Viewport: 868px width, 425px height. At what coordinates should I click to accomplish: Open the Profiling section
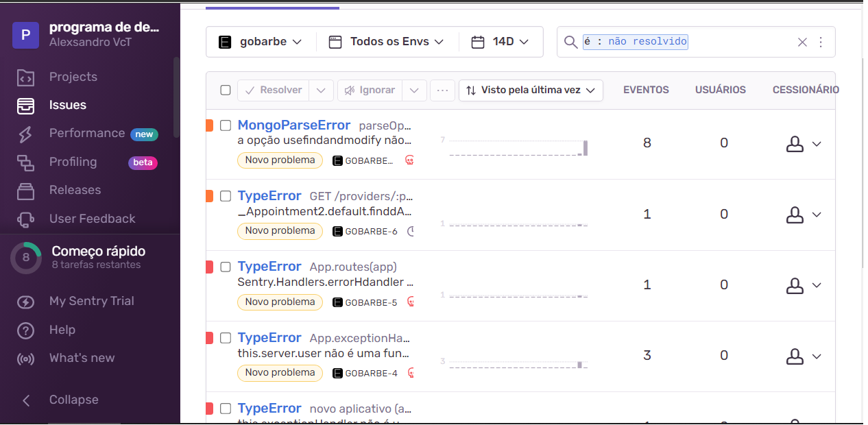(x=72, y=162)
